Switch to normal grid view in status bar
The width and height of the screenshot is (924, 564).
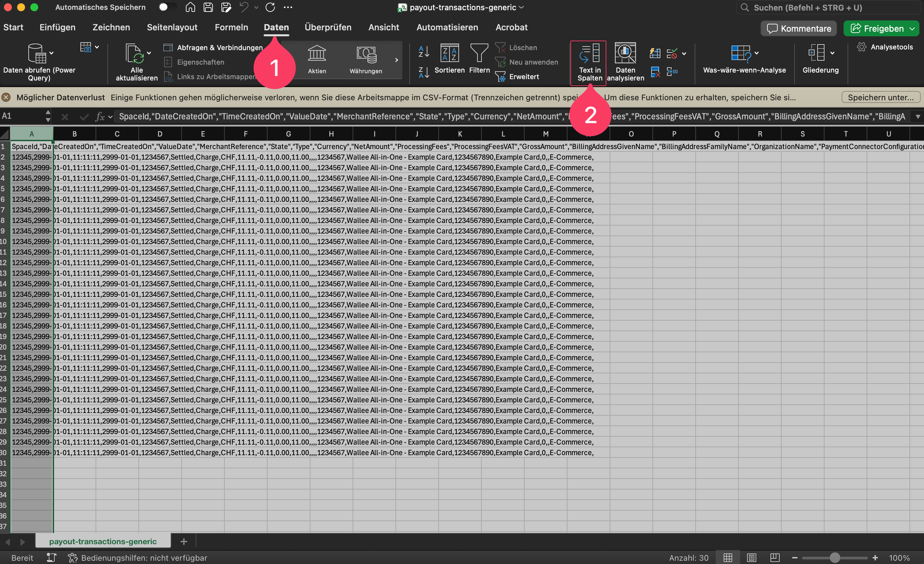tap(728, 558)
